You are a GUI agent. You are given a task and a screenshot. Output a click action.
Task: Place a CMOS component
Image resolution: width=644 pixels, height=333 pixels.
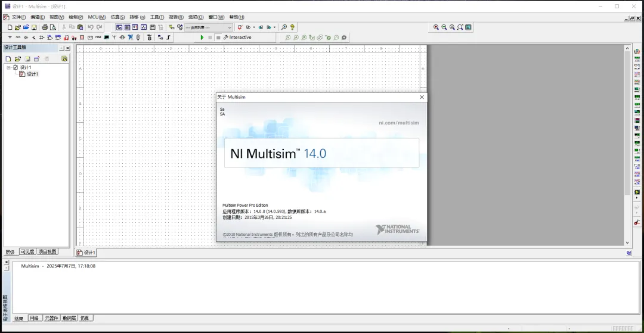(57, 38)
